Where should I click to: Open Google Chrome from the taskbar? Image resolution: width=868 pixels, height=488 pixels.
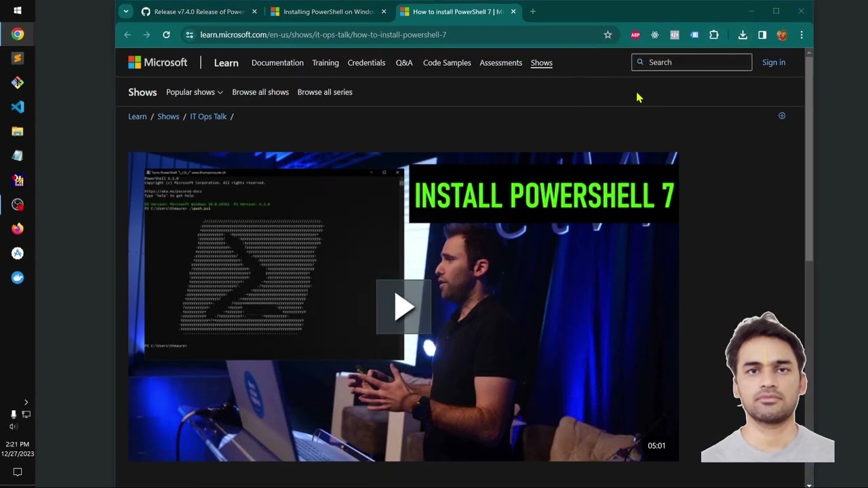coord(18,34)
